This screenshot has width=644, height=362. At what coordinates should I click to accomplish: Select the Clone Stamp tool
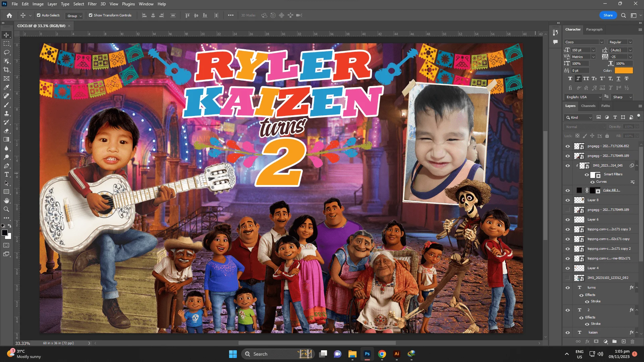tap(6, 113)
